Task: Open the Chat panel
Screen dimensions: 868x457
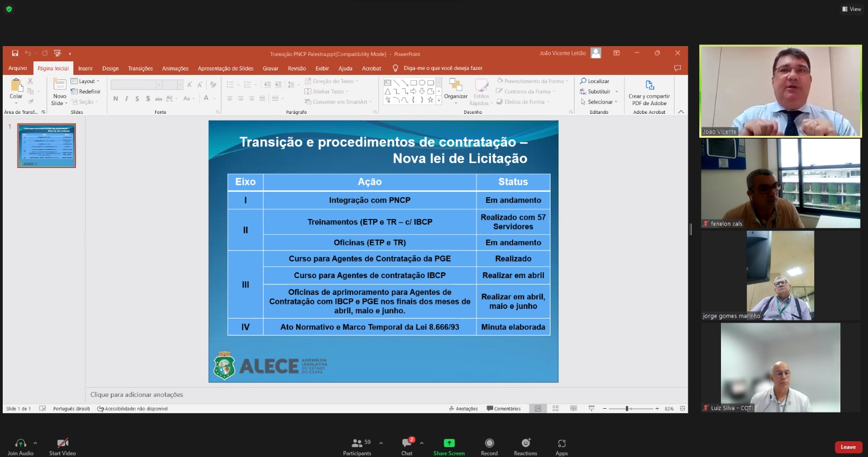Action: click(x=407, y=443)
